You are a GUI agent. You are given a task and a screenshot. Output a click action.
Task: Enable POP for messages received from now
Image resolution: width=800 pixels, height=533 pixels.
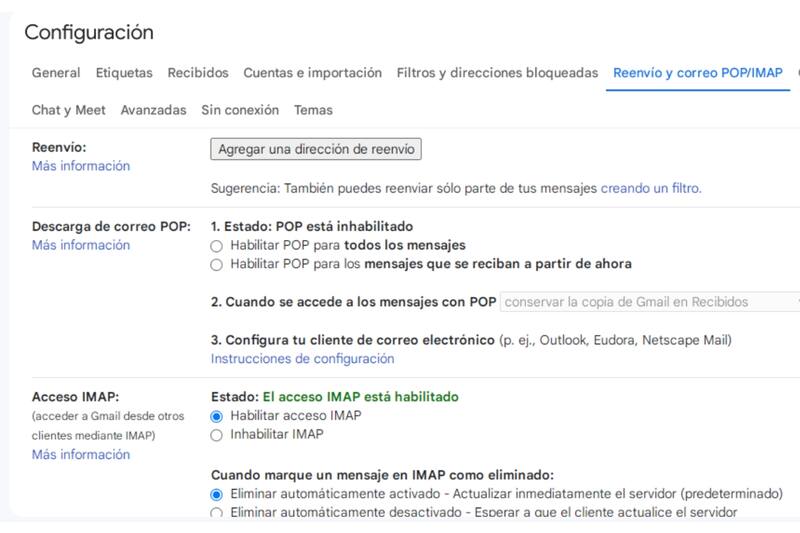(x=217, y=264)
